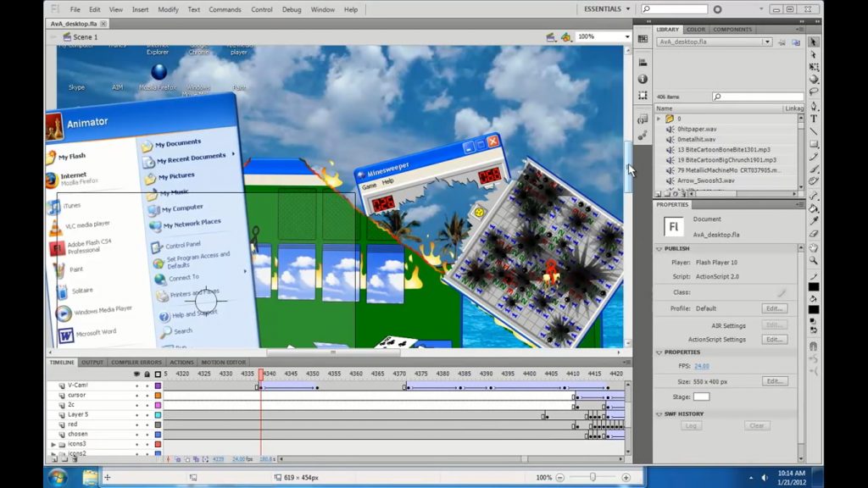
Task: Select the Subselection tool
Action: tap(813, 55)
